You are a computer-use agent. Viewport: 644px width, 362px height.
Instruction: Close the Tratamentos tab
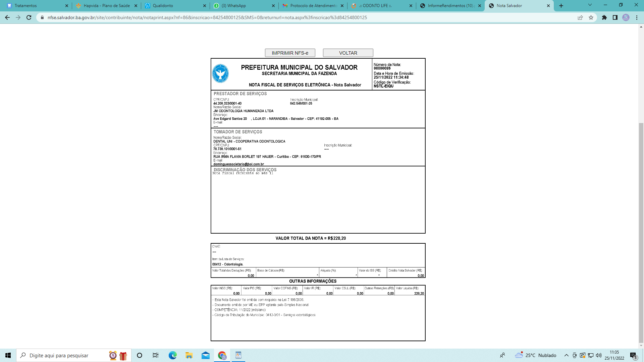[66, 6]
